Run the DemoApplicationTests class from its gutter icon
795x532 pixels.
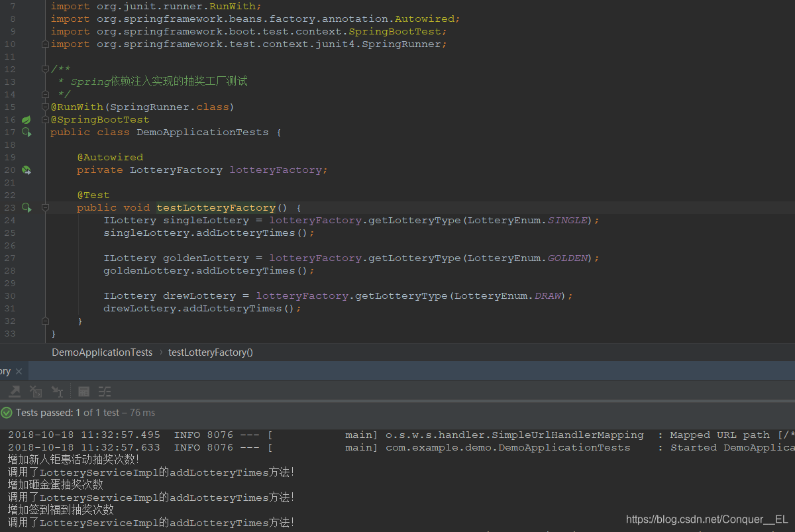click(26, 133)
